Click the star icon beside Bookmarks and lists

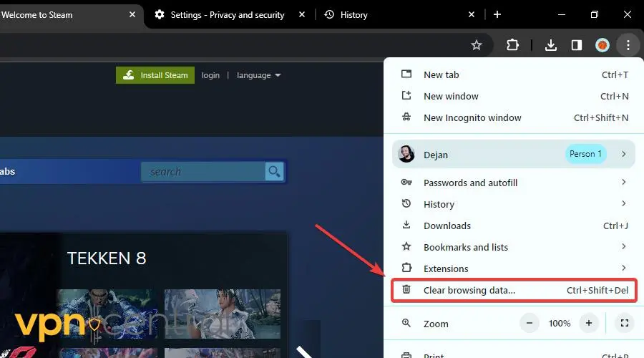[406, 246]
